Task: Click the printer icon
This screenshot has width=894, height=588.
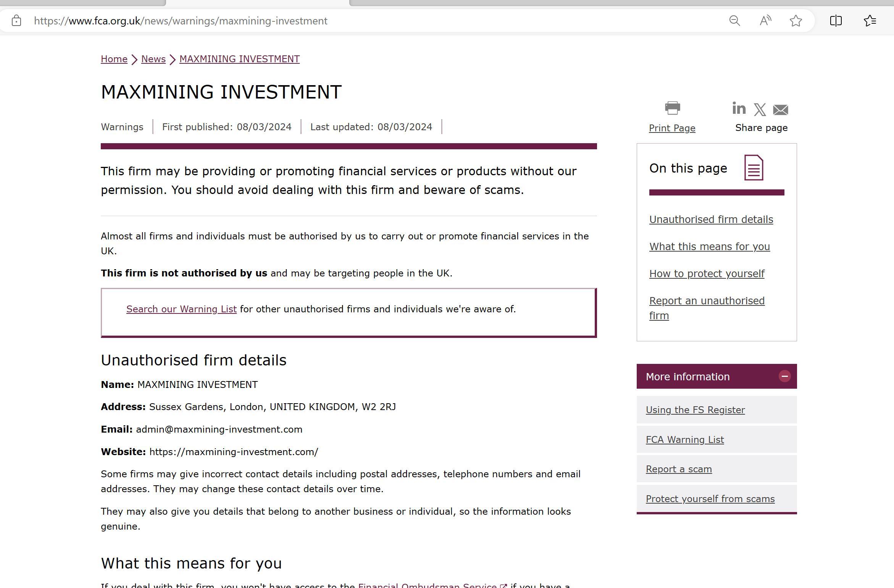Action: click(672, 108)
